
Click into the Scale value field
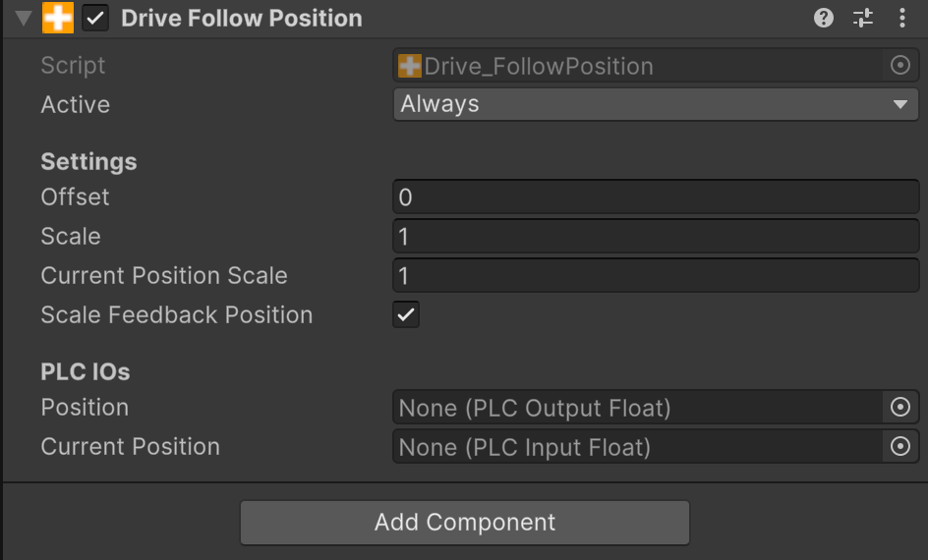tap(656, 237)
